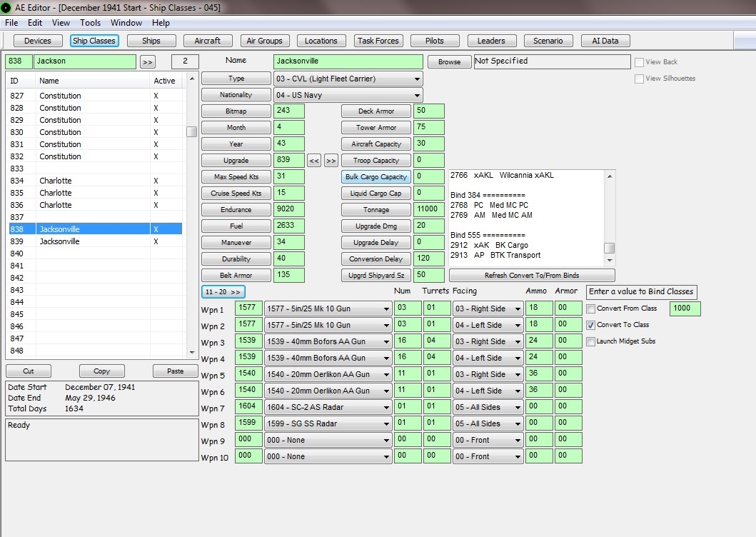Click Refresh Convert To/From Binds button
Viewport: 756px width, 537px height.
coord(532,276)
